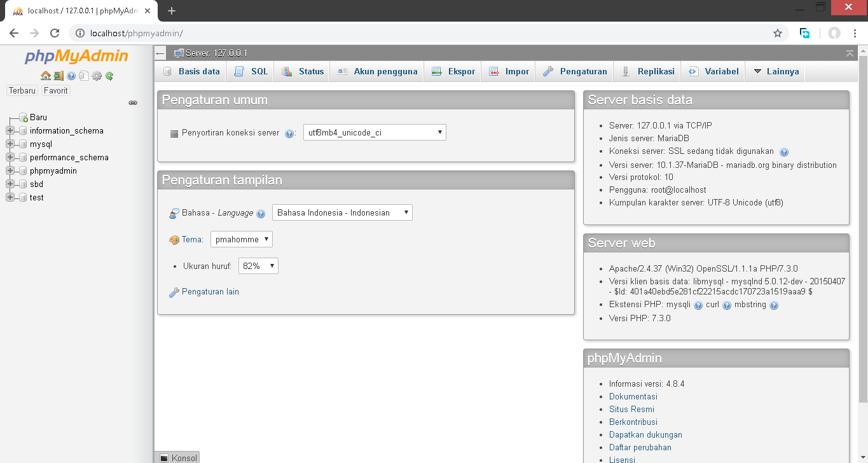Screen dimensions: 868x463
Task: Select the logout door icon
Action: 59,76
